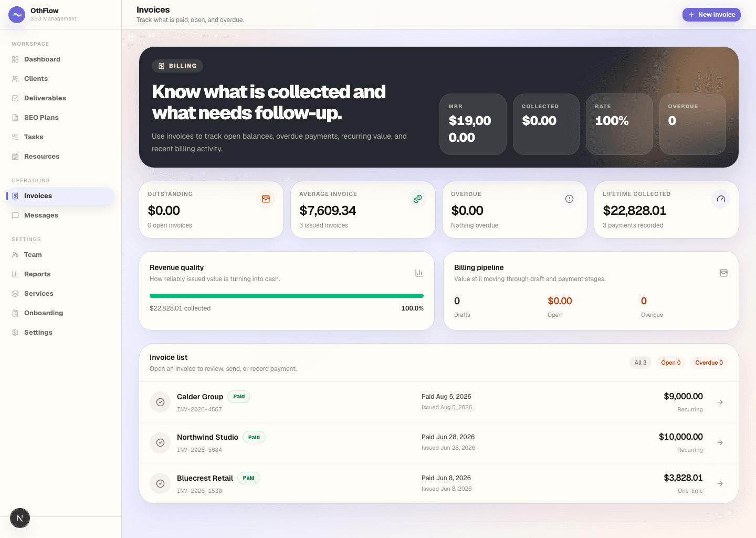This screenshot has width=756, height=538.
Task: Click the Settings gear icon in sidebar
Action: 15,333
